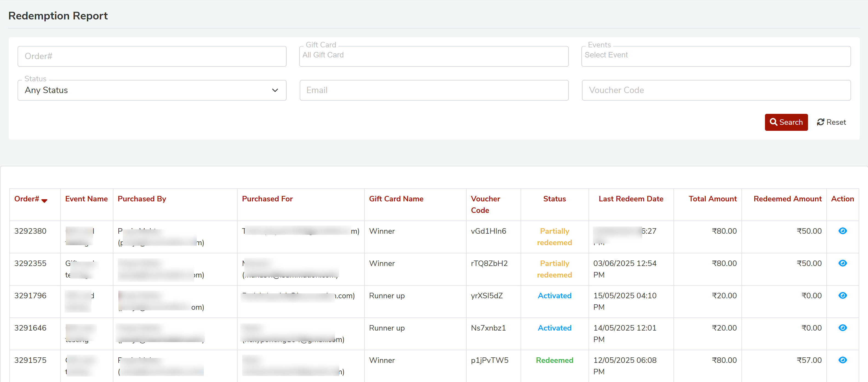Open the Select Event dropdown
The width and height of the screenshot is (868, 382).
coord(716,56)
